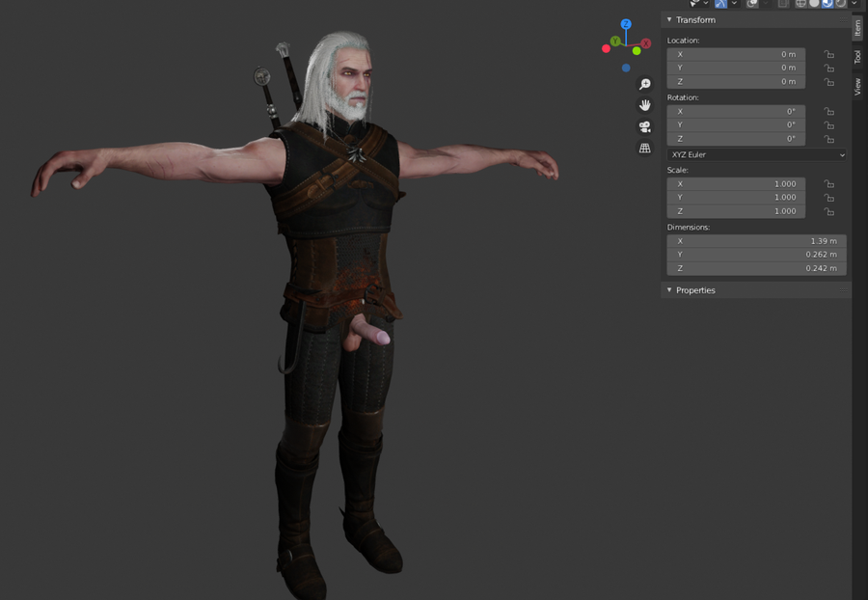Select material preview viewport shading
The image size is (868, 600).
[827, 3]
